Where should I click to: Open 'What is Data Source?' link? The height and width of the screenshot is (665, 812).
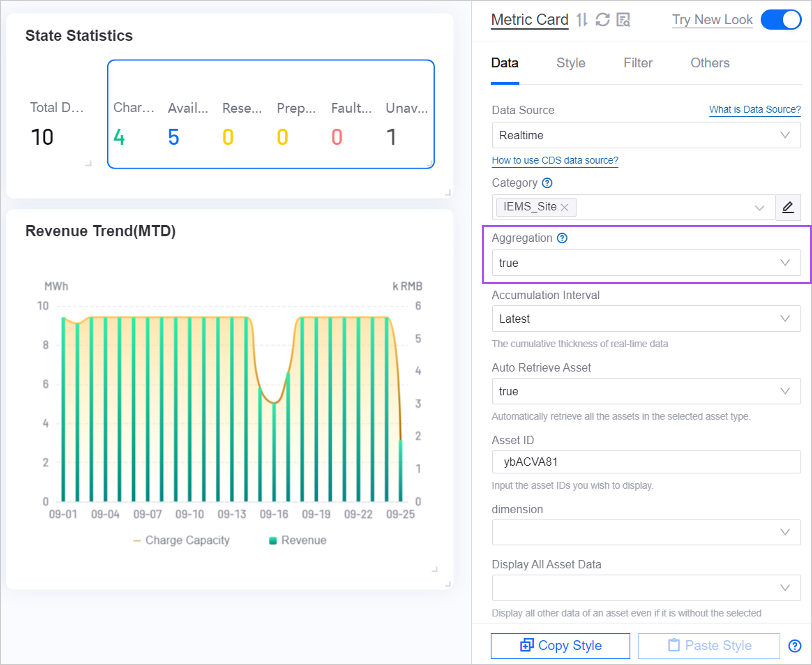754,110
